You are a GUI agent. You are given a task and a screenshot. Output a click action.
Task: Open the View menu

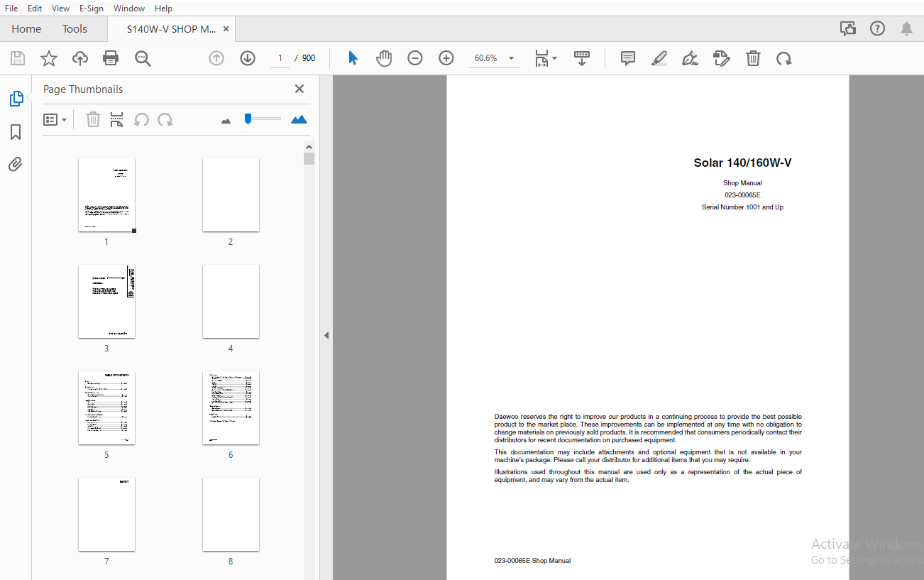click(x=60, y=9)
